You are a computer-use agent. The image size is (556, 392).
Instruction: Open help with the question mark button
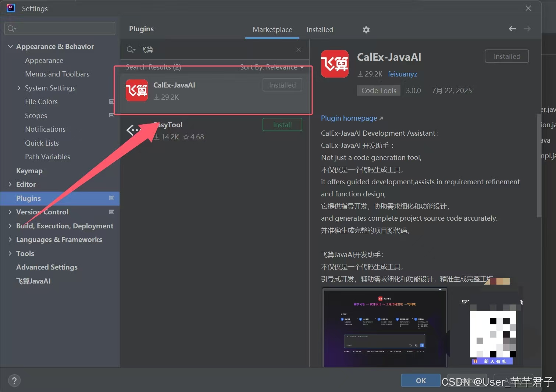tap(14, 381)
